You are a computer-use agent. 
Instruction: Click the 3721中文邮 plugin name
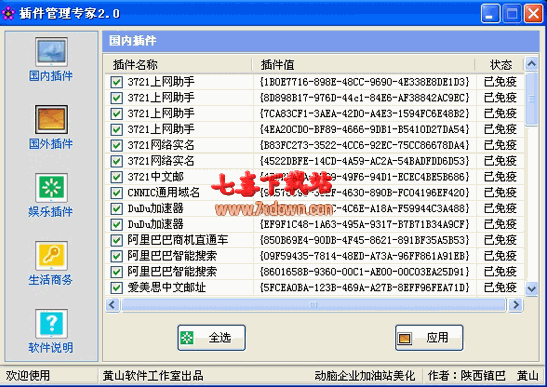(156, 177)
